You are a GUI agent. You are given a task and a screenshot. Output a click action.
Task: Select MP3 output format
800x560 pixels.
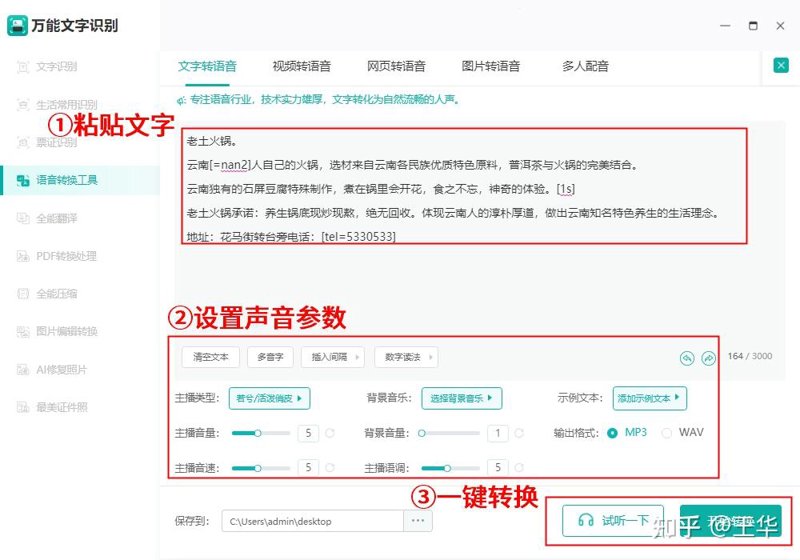(x=612, y=433)
